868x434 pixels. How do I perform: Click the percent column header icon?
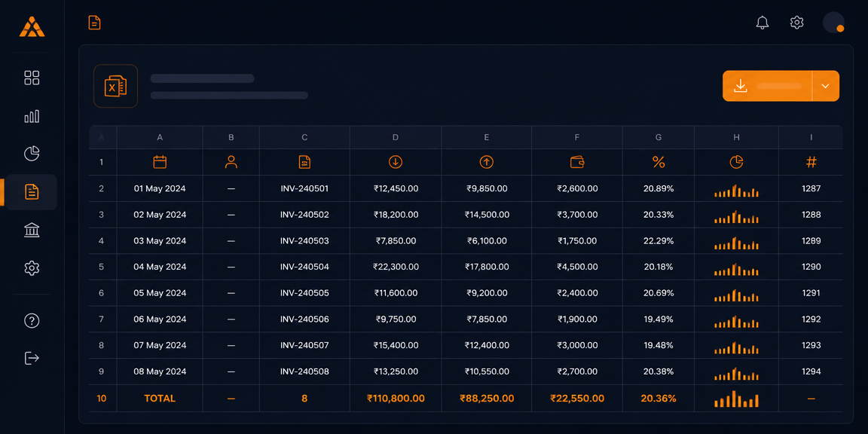[659, 162]
